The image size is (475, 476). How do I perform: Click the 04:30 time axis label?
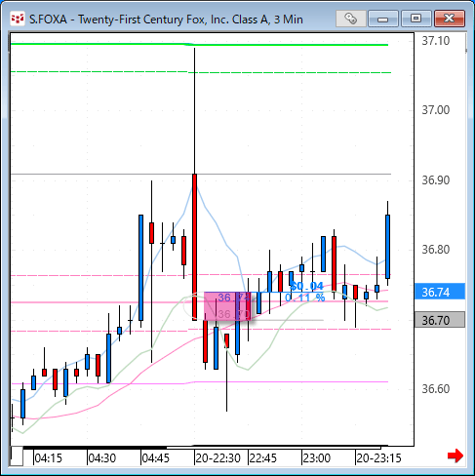point(102,458)
